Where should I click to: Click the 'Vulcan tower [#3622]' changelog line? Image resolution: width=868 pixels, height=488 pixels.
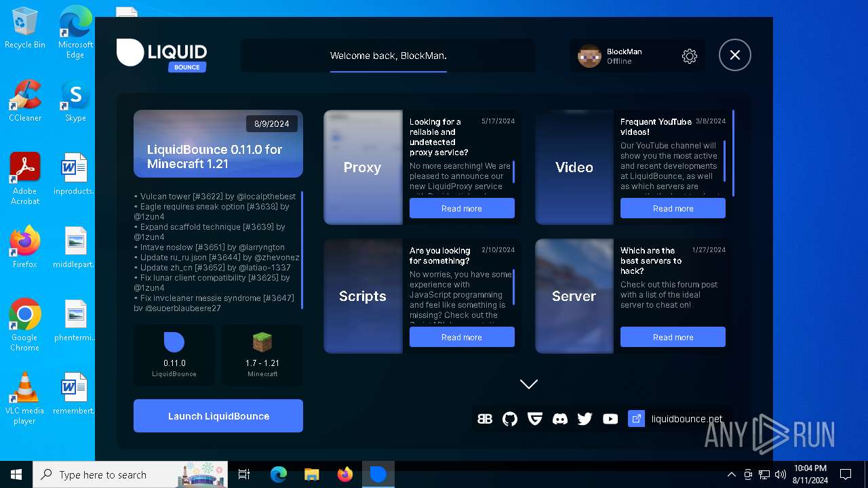(x=215, y=197)
